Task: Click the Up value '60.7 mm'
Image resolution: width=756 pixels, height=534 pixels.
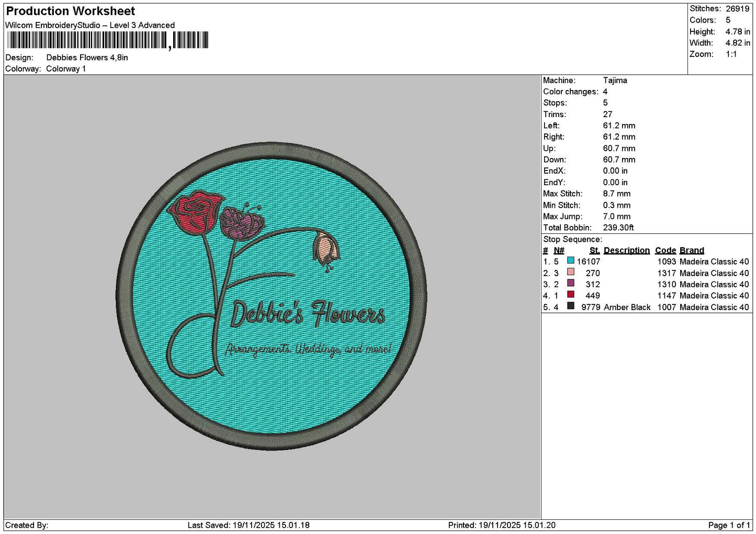Action: [619, 149]
